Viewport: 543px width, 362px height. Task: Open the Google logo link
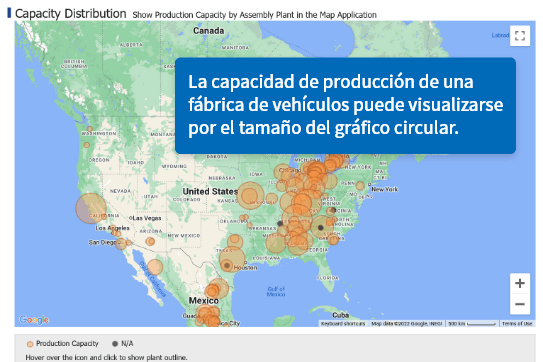click(x=34, y=319)
